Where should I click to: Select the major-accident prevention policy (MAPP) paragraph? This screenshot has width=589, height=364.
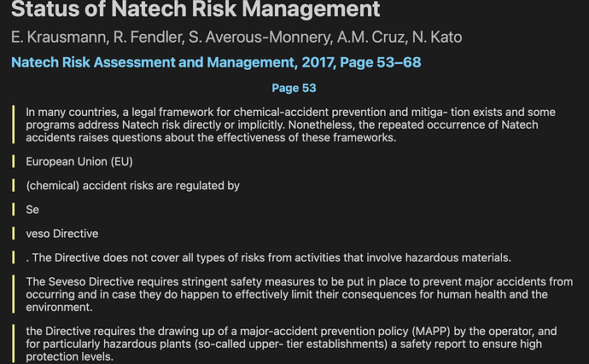click(x=291, y=344)
